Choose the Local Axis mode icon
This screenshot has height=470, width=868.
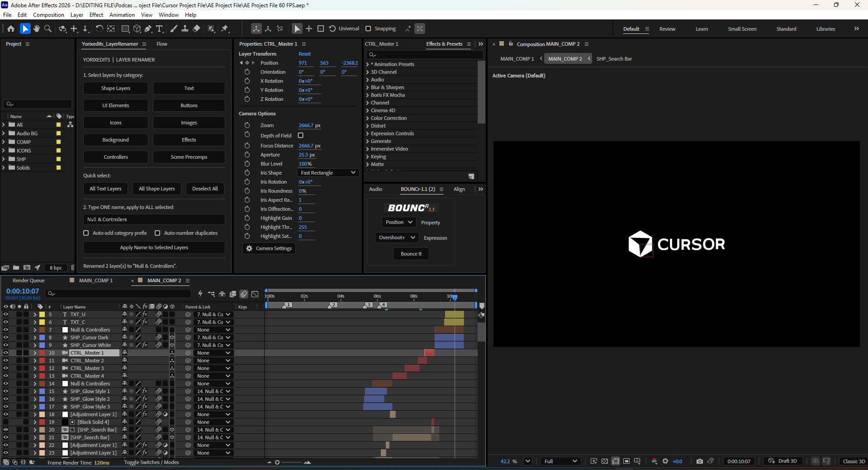pyautogui.click(x=256, y=28)
